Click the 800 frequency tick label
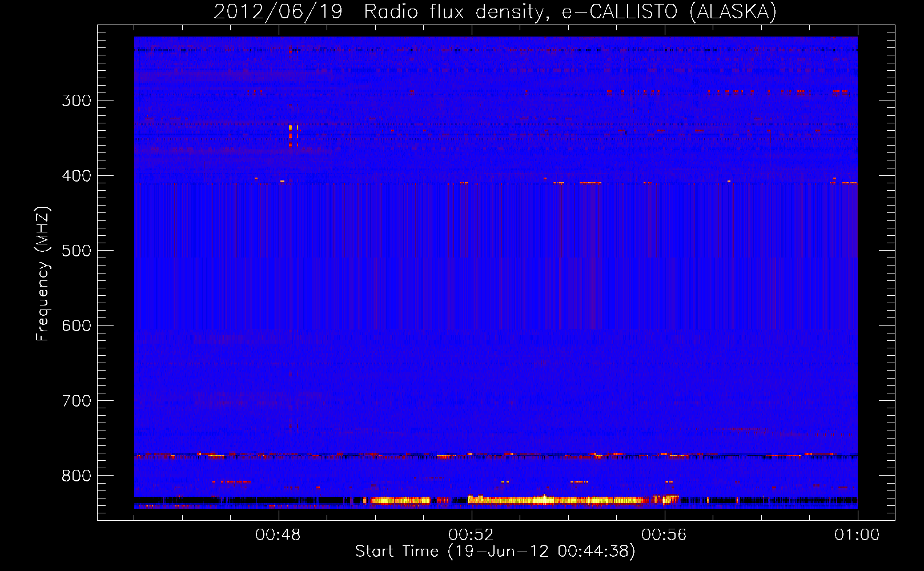 (77, 476)
